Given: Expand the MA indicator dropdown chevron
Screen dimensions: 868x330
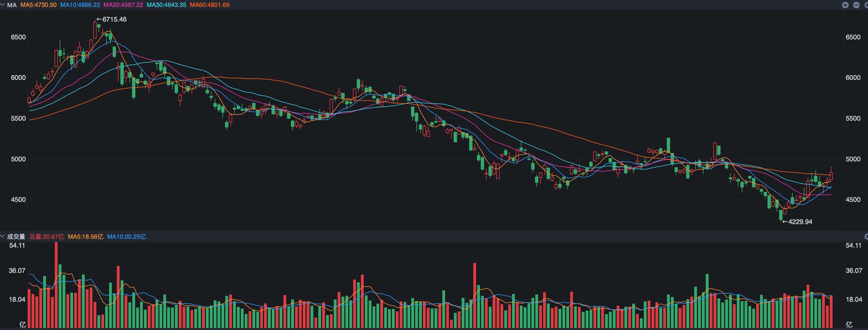Looking at the screenshot, I should tap(2, 5).
